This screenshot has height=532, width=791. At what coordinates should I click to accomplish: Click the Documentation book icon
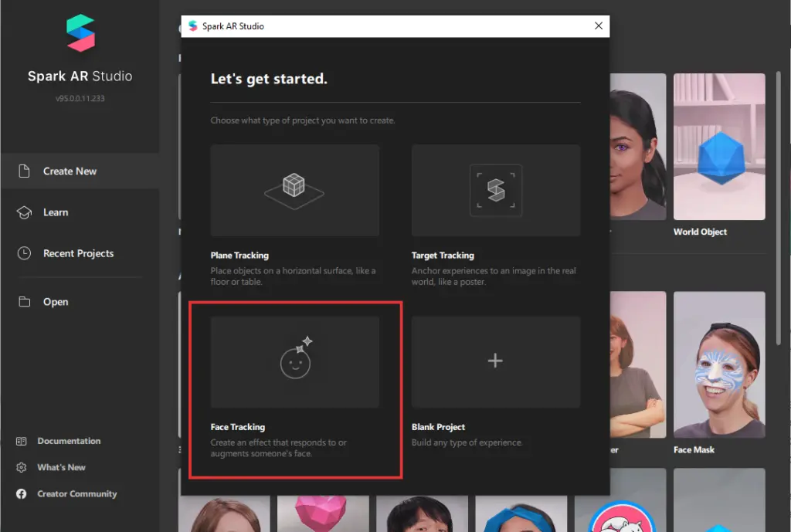click(22, 441)
